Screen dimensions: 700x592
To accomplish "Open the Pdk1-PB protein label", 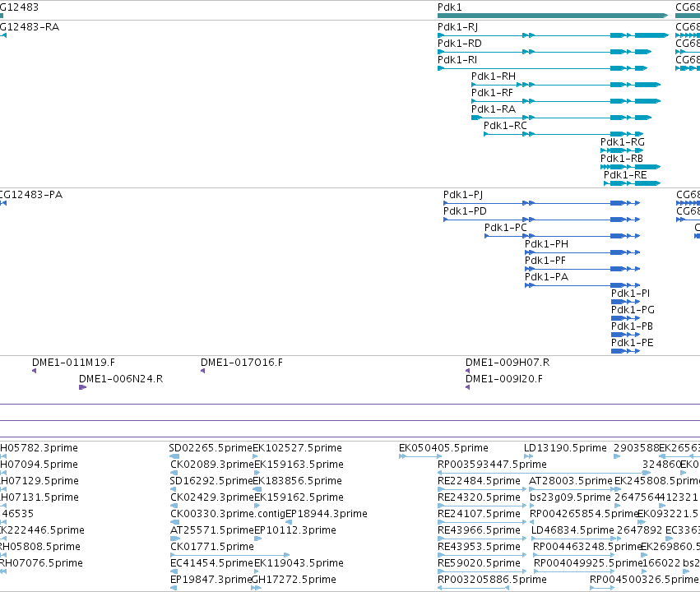I will pyautogui.click(x=632, y=326).
